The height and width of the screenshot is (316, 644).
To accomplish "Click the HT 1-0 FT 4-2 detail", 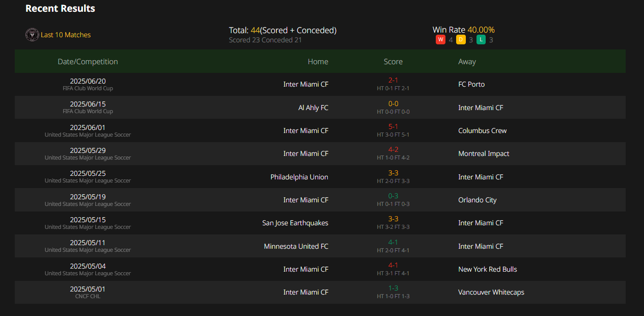I will point(393,157).
